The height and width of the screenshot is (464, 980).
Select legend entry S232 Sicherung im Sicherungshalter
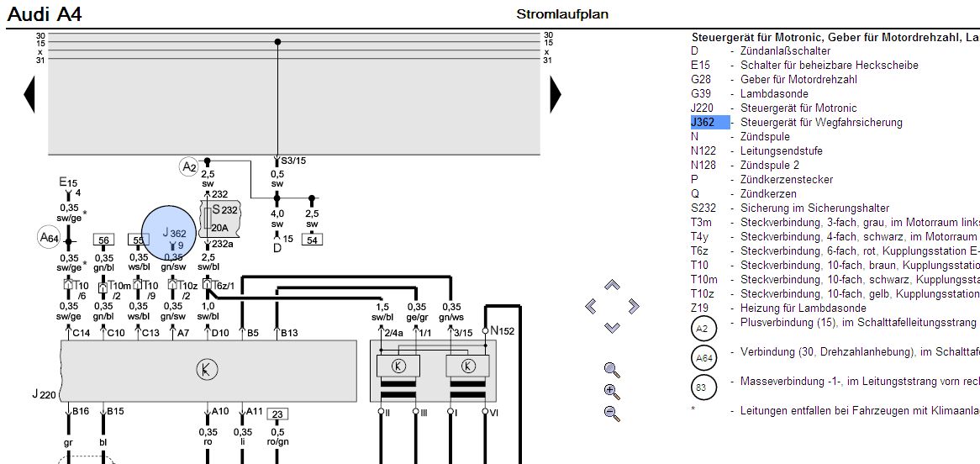click(x=790, y=208)
